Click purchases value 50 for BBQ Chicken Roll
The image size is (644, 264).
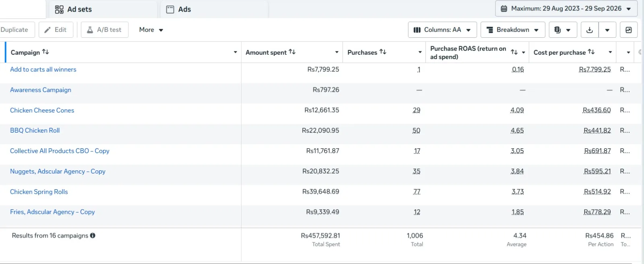(416, 131)
